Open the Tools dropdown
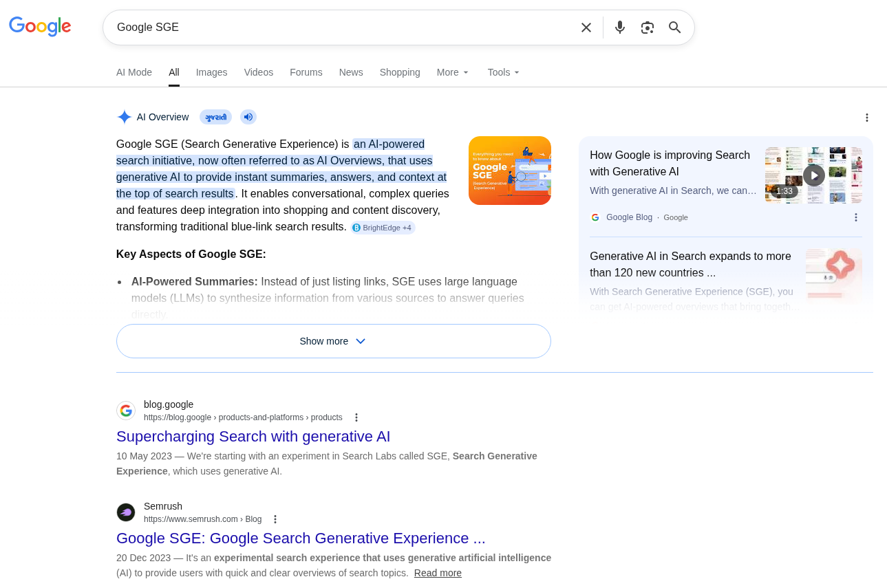 click(x=504, y=72)
